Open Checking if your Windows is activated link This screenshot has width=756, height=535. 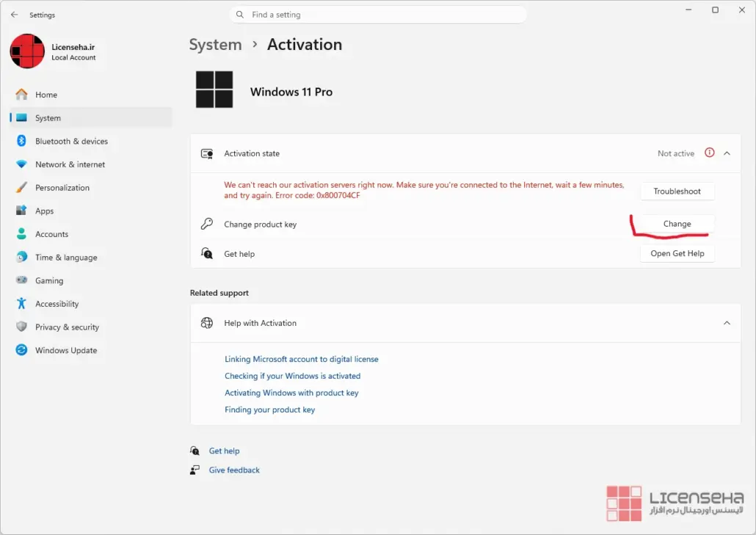[x=292, y=376]
